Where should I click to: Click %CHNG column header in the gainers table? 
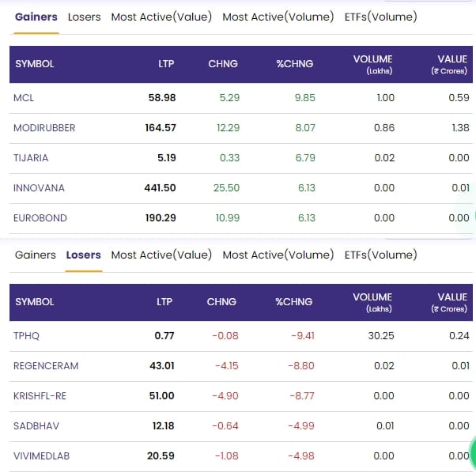click(x=296, y=64)
